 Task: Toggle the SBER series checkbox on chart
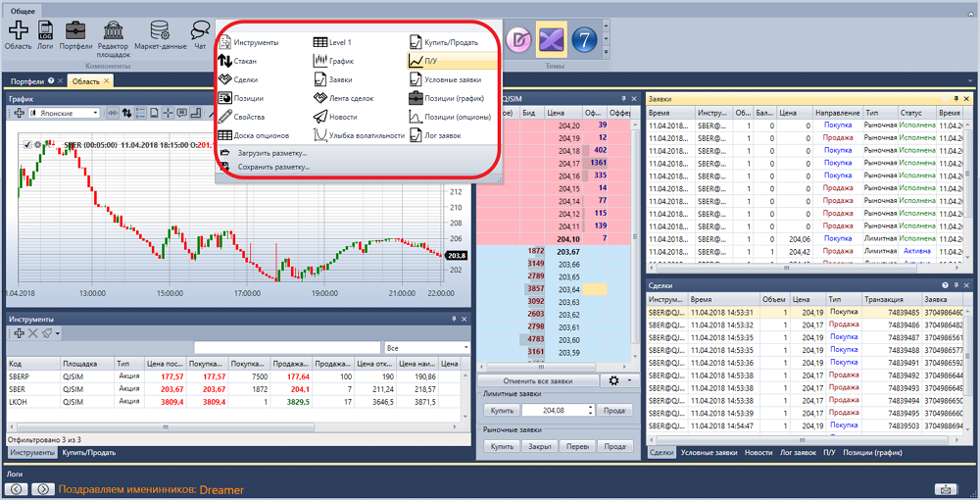[26, 145]
